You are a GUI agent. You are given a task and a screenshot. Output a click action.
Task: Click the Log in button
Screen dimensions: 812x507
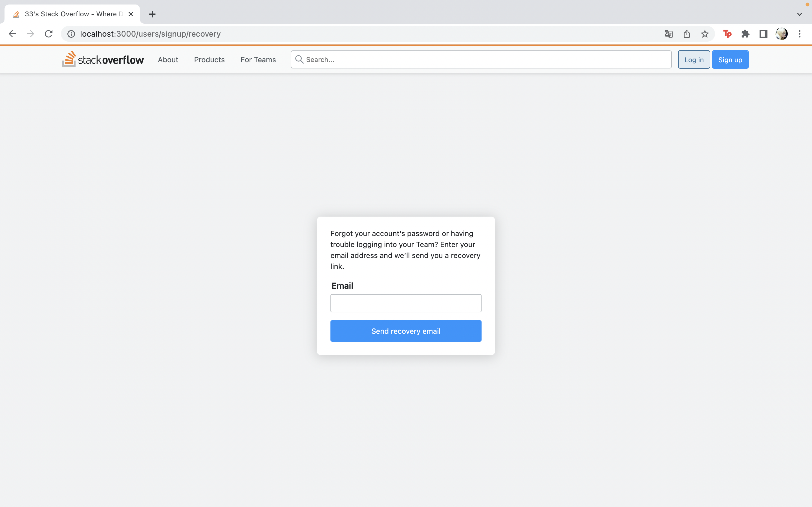pyautogui.click(x=694, y=60)
